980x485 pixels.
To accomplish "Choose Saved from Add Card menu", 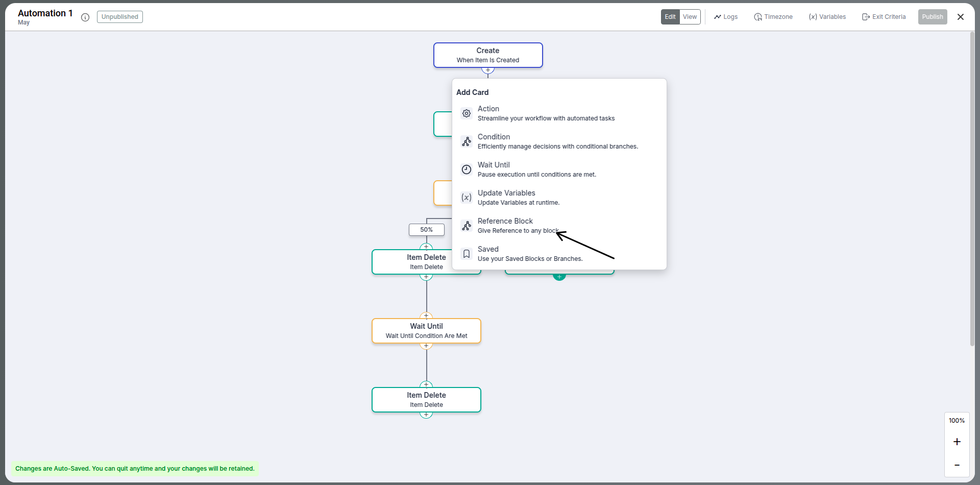I will click(559, 254).
